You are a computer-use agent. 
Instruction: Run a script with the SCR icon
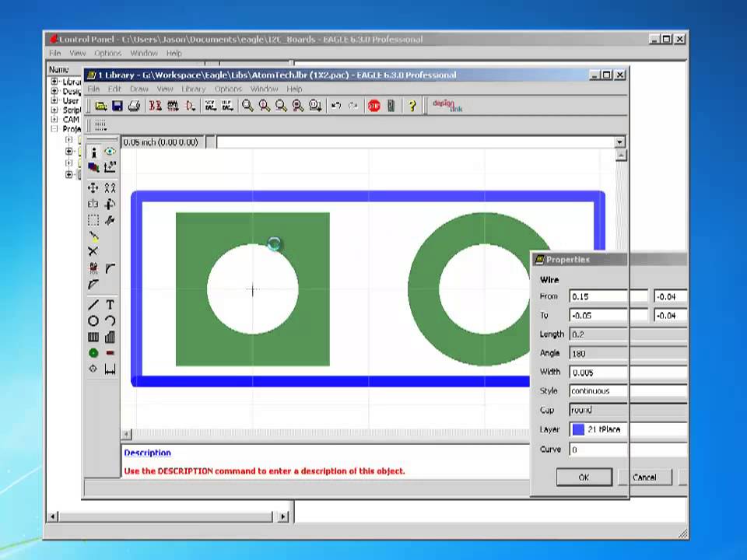tap(210, 106)
